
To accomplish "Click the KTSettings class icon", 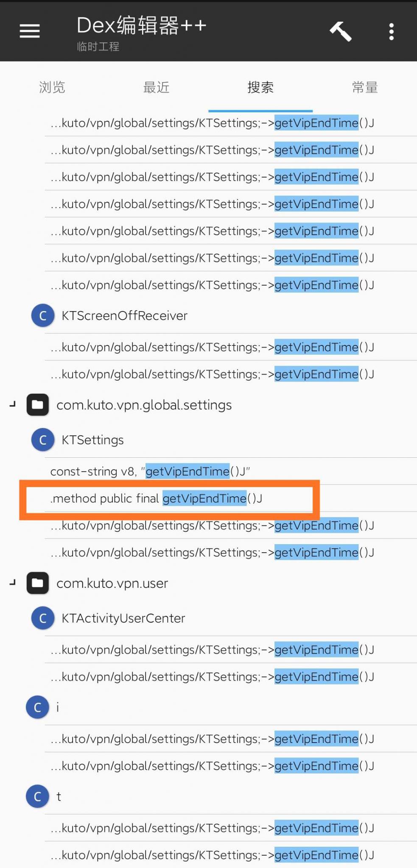I will point(43,440).
